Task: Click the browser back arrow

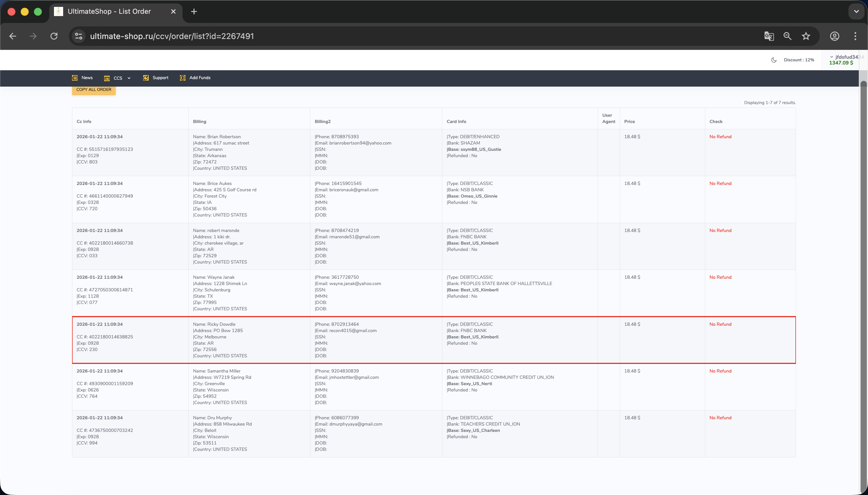Action: tap(13, 36)
